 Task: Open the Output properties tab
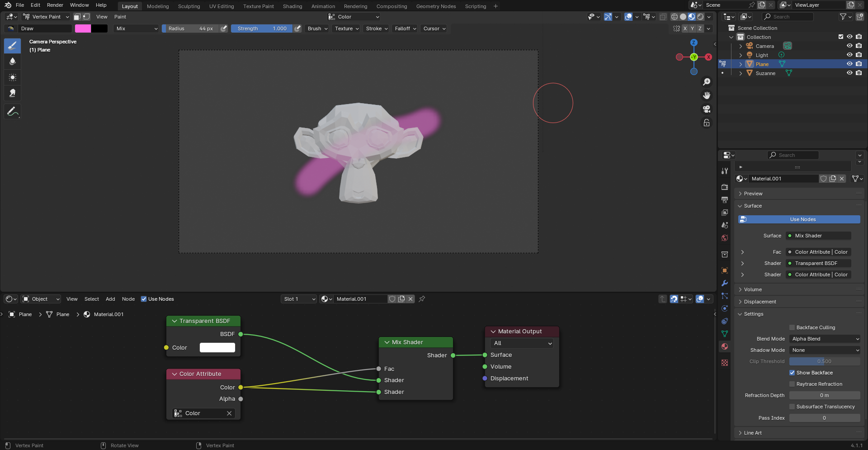point(725,200)
